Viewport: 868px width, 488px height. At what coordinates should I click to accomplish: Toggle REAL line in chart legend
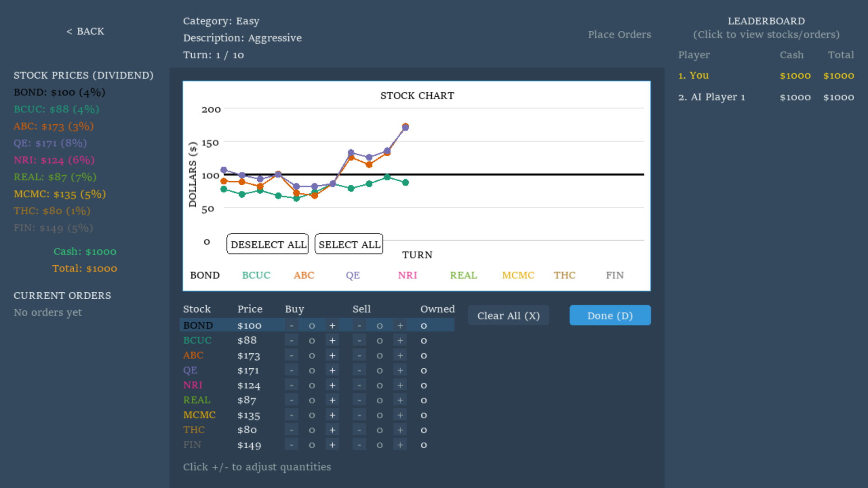(x=463, y=275)
